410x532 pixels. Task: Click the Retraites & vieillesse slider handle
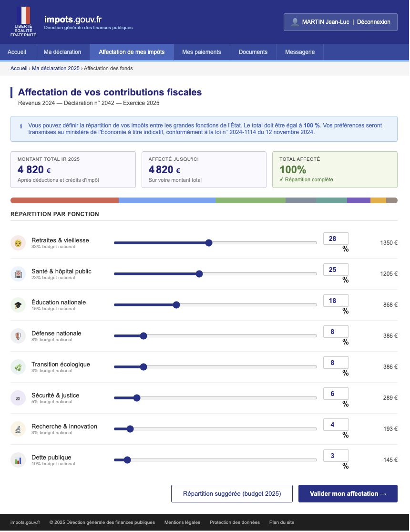pos(209,243)
